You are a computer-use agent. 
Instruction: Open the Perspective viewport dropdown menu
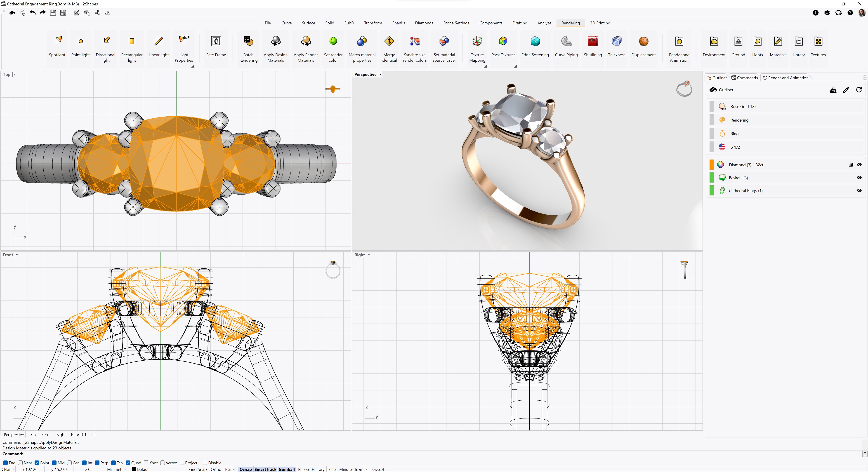[380, 75]
